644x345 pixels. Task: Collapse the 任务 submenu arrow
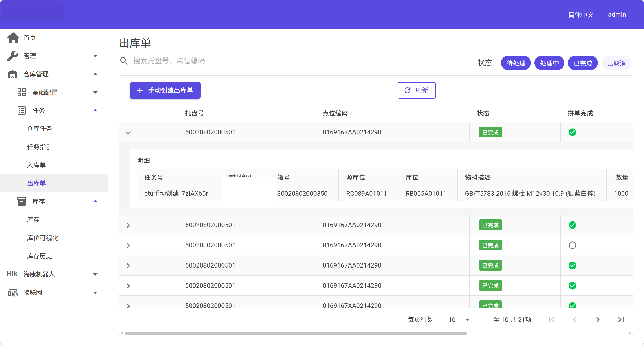95,111
